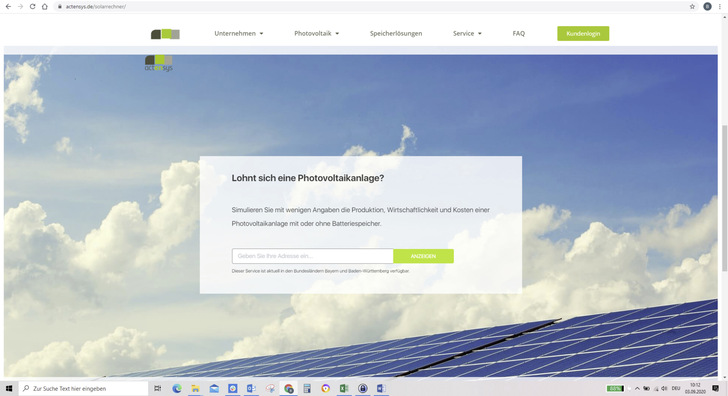The height and width of the screenshot is (396, 728).
Task: Open the Speicherlösungen page
Action: pyautogui.click(x=396, y=33)
